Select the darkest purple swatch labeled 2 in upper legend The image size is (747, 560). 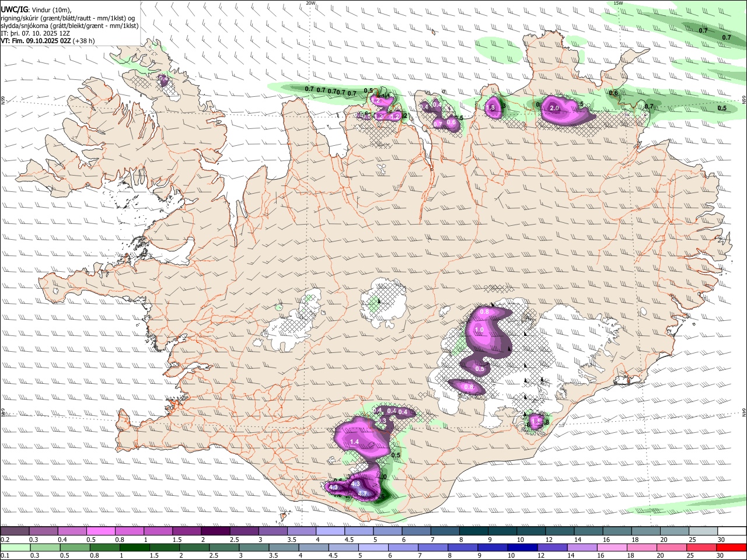(x=215, y=531)
